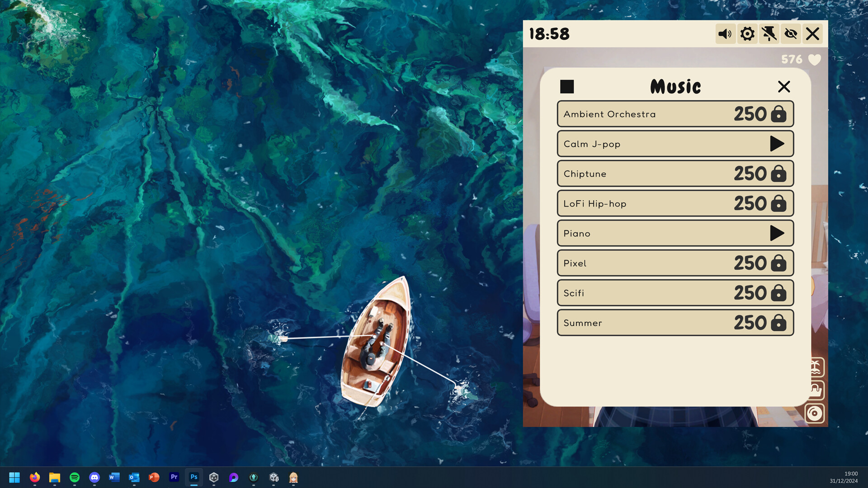Unlock the Chiptune music track
This screenshot has height=488, width=868.
[x=778, y=174]
